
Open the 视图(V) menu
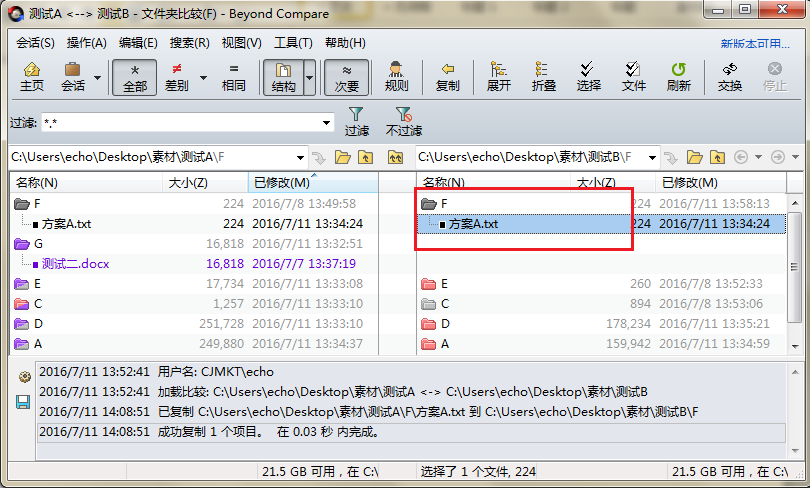click(241, 43)
